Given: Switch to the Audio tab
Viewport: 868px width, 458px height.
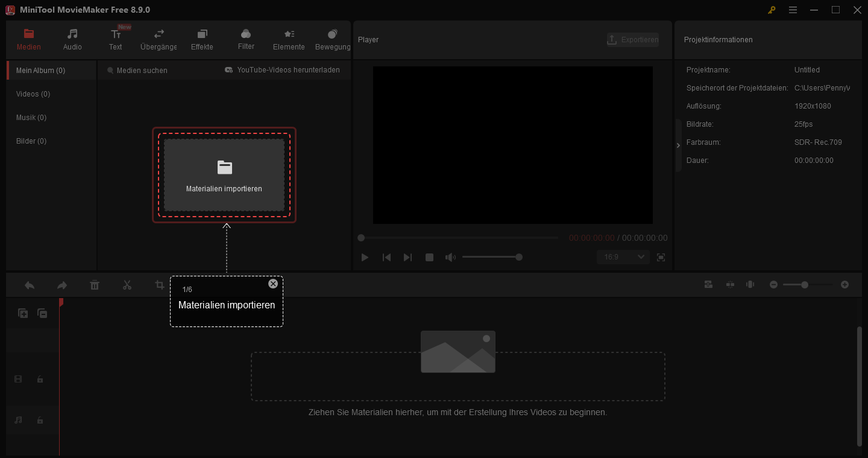Looking at the screenshot, I should [72, 40].
